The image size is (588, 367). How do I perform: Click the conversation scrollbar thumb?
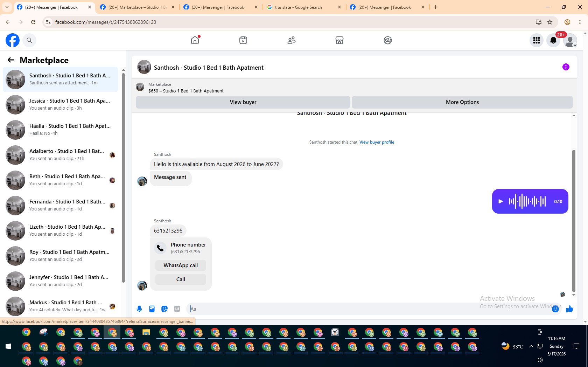pos(574,221)
